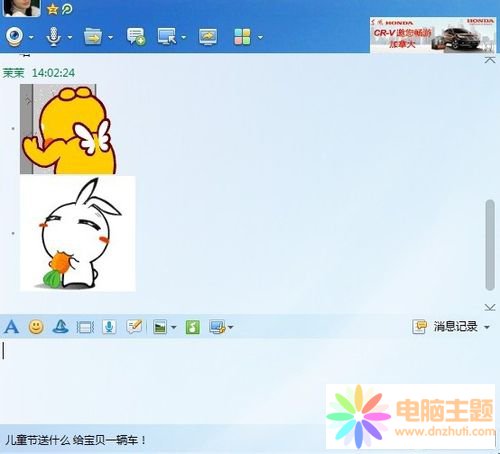Expand the message history dropdown arrow
This screenshot has height=454, width=500.
pos(487,327)
